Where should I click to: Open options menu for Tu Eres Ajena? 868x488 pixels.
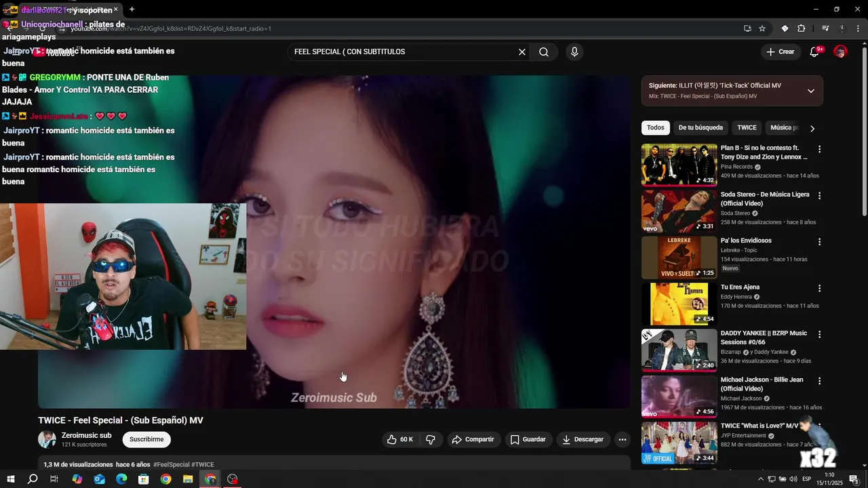[819, 288]
